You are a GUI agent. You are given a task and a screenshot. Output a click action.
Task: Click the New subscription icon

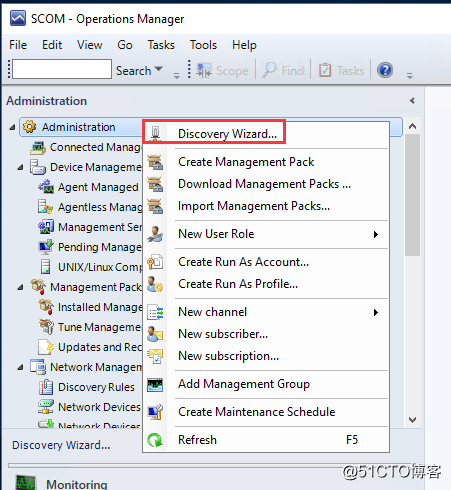pyautogui.click(x=155, y=356)
